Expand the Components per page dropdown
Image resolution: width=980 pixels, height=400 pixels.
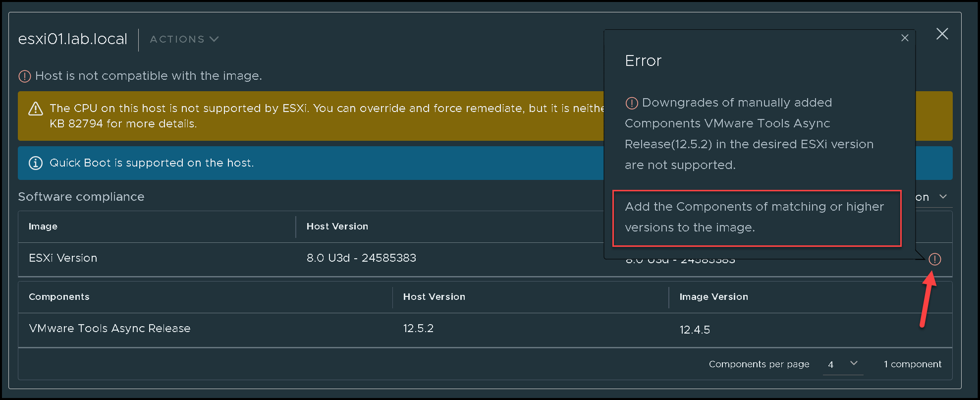coord(842,364)
